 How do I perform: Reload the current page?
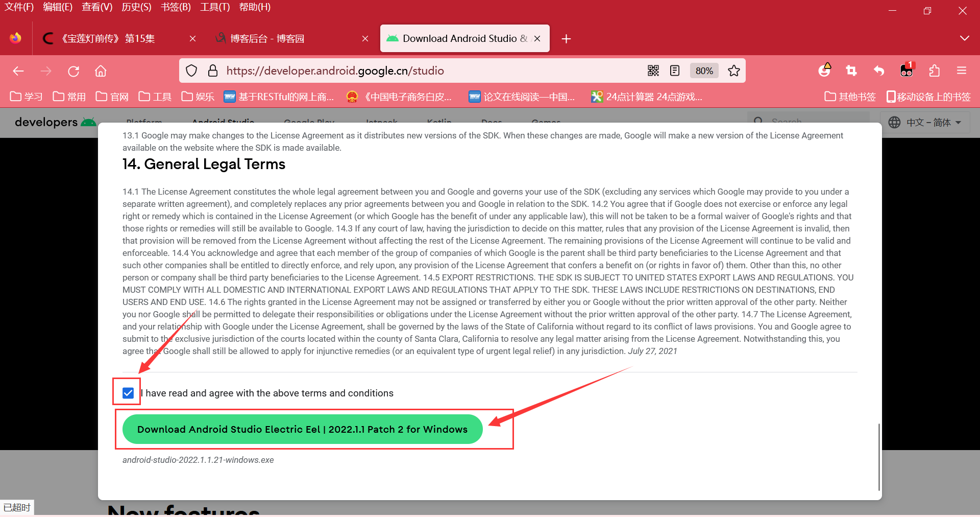click(x=73, y=71)
